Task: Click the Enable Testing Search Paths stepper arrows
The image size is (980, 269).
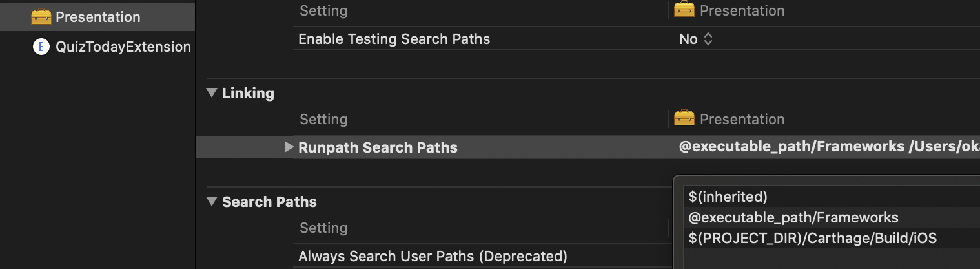Action: coord(708,39)
